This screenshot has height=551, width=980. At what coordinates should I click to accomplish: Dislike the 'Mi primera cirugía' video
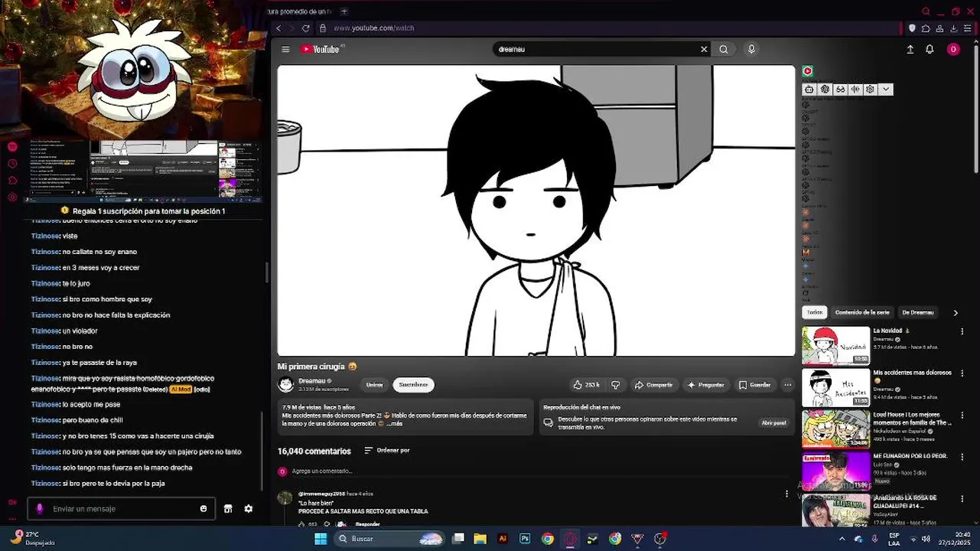[x=615, y=385]
